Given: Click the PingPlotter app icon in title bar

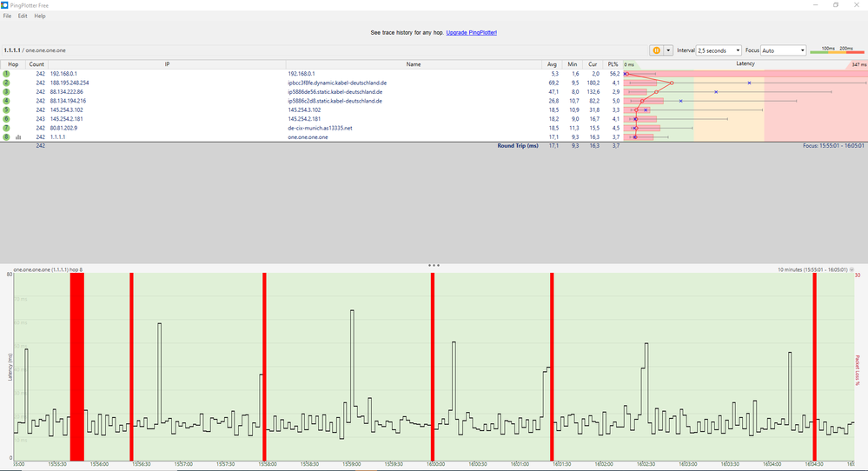Looking at the screenshot, I should [x=4, y=5].
